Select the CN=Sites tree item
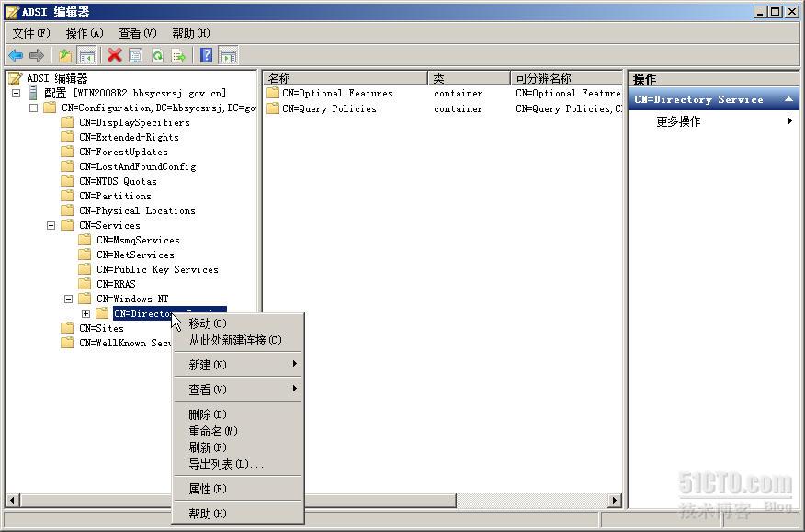This screenshot has width=805, height=532. [x=101, y=328]
